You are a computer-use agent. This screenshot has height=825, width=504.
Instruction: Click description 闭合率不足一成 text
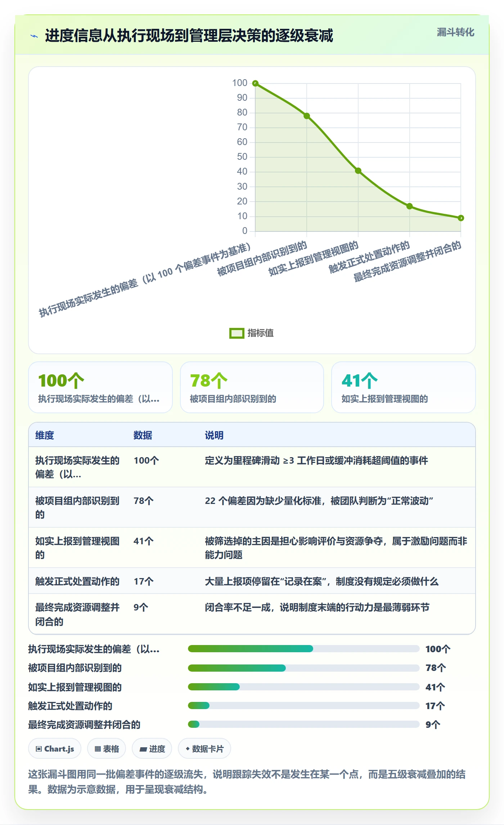point(317,608)
